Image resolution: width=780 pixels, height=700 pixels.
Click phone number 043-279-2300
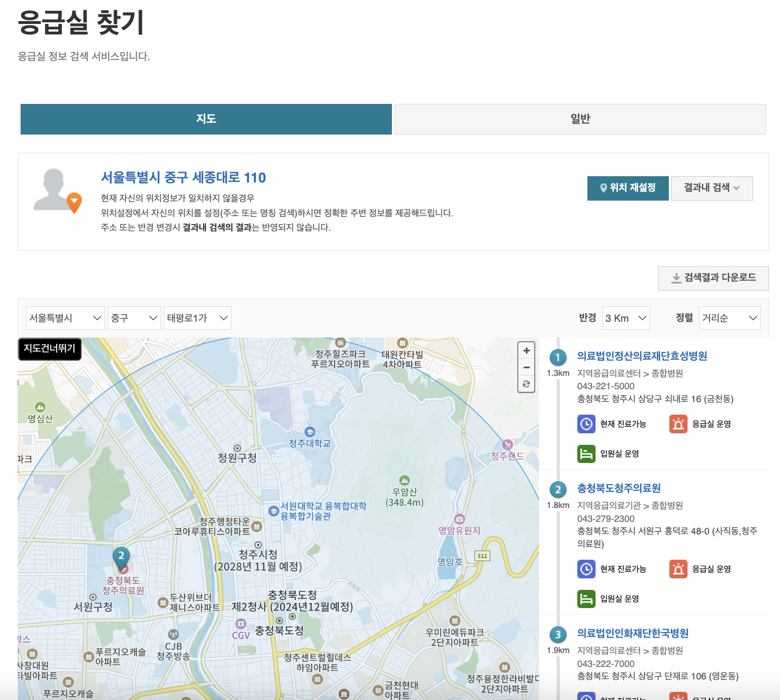click(606, 519)
